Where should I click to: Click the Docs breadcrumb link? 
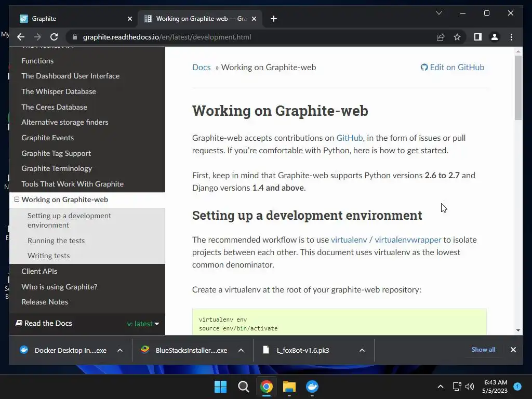coord(202,67)
